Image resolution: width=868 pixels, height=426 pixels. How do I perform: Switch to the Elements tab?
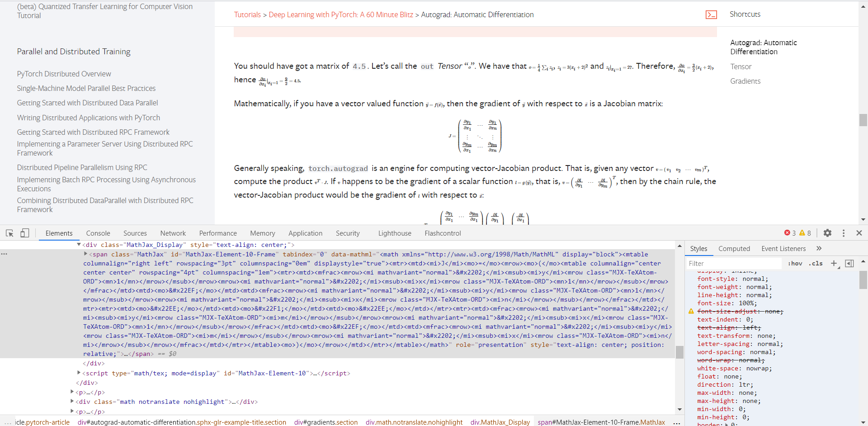[x=59, y=233]
